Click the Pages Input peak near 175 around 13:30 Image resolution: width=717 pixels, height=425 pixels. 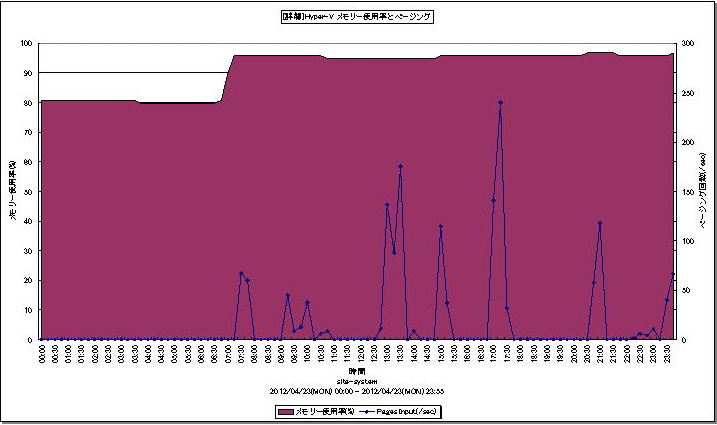(x=400, y=166)
